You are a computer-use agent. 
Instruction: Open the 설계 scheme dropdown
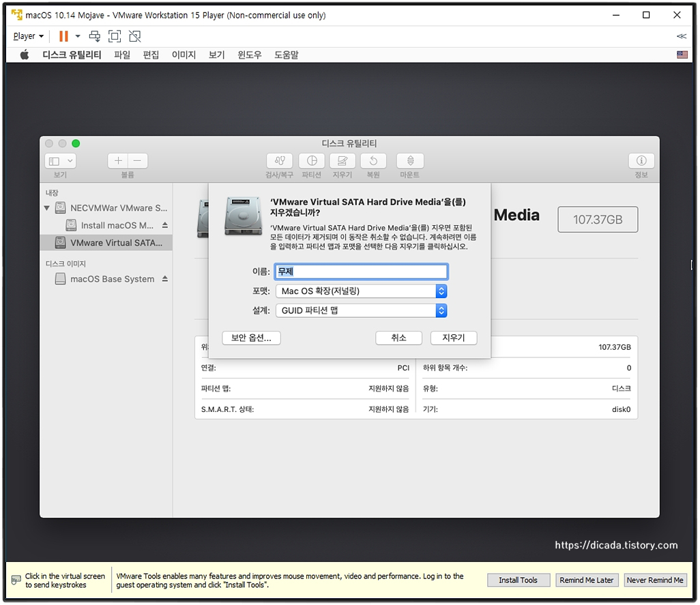[x=361, y=310]
